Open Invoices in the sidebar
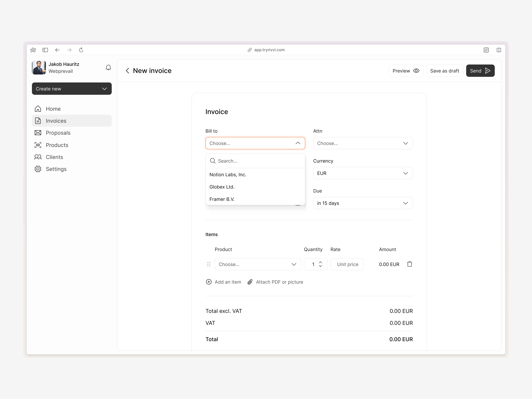 [72, 121]
